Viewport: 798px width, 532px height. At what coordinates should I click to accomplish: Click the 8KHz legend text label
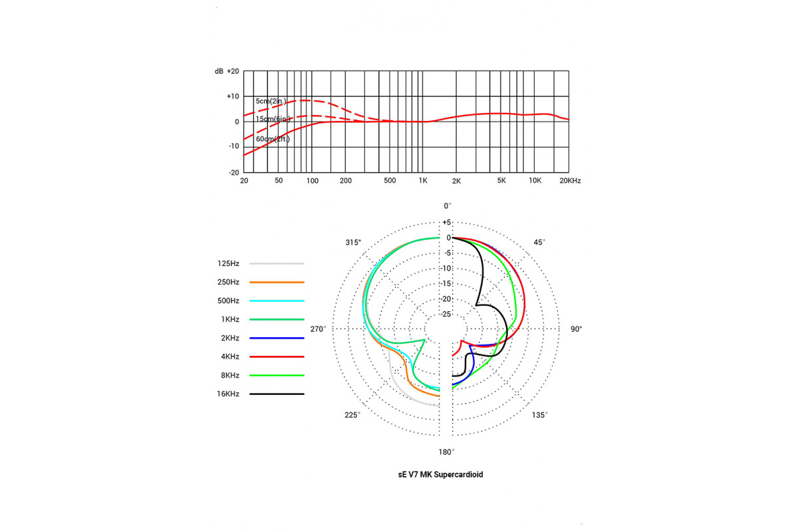227,375
